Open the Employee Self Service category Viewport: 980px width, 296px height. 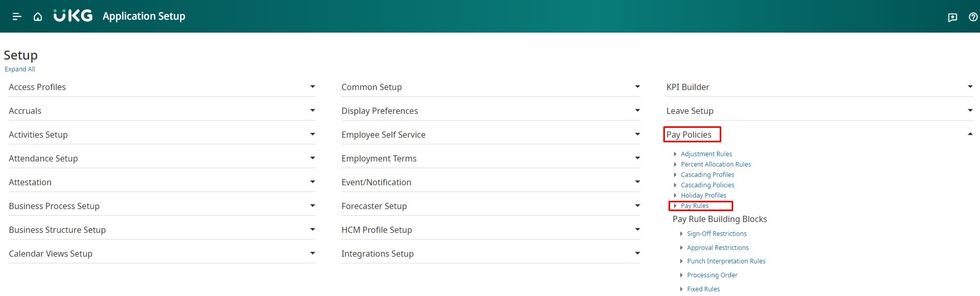[383, 135]
